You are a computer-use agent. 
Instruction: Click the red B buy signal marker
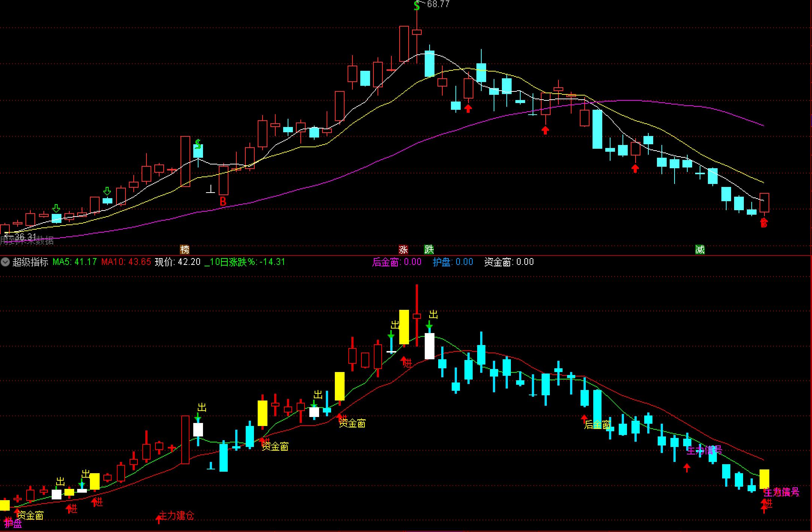coord(223,202)
